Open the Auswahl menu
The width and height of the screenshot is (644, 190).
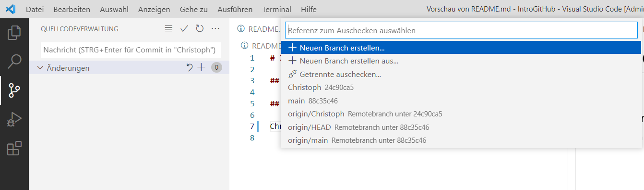[x=114, y=9]
